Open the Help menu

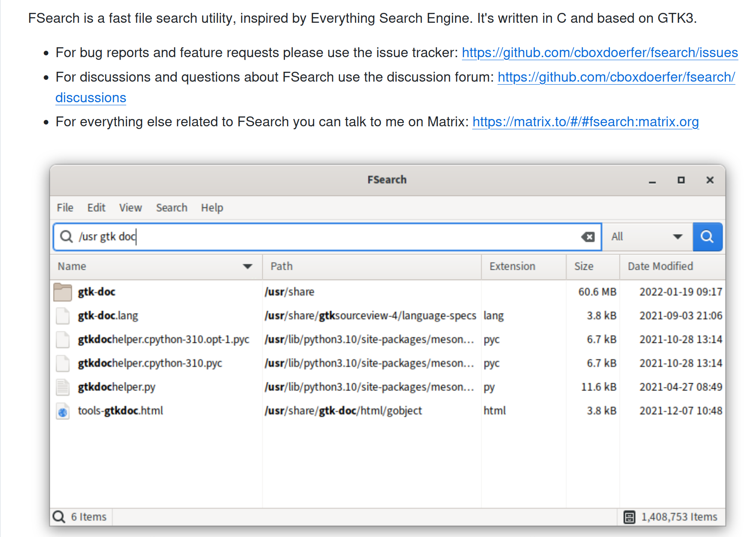tap(212, 208)
